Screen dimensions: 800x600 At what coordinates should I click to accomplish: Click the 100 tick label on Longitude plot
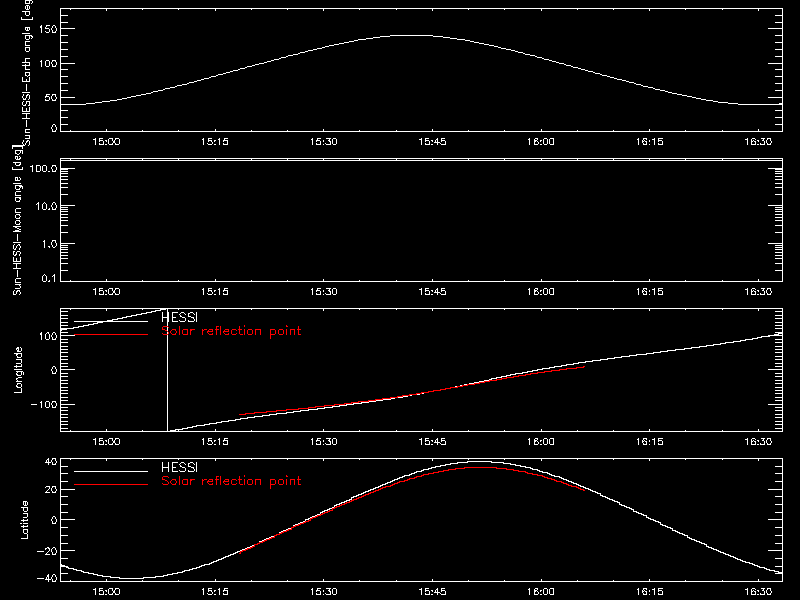48,336
